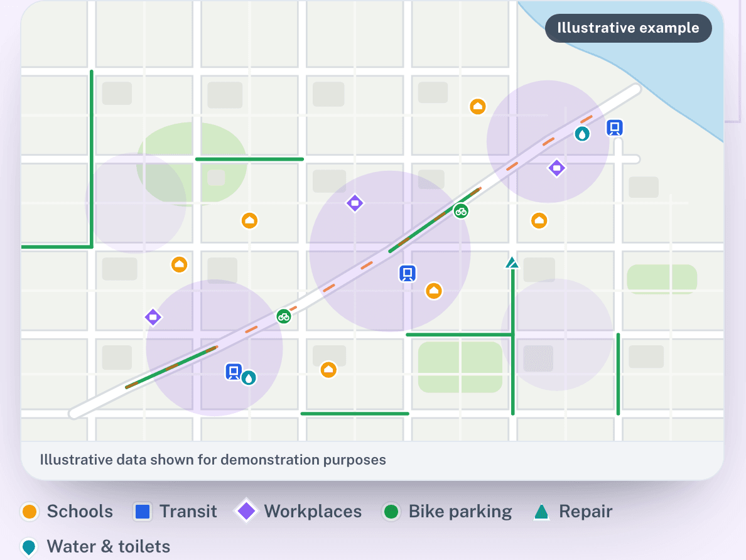Toggle the Repair legend item

tap(572, 512)
